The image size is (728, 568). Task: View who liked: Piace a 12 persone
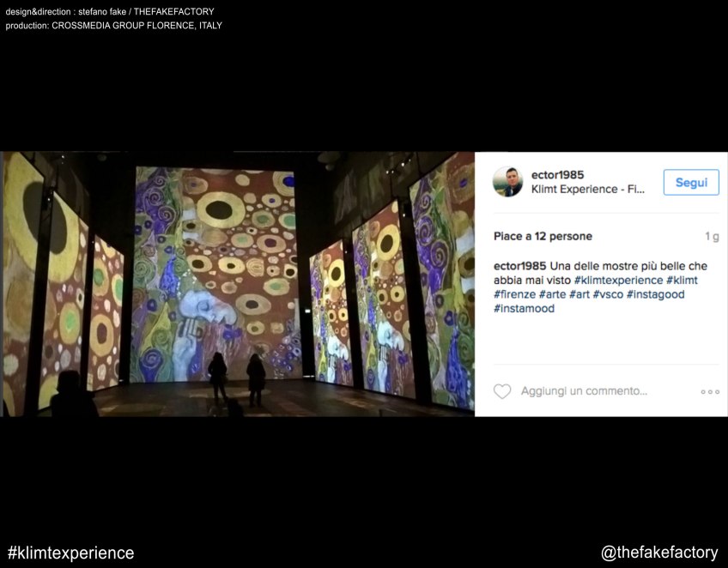[x=543, y=236]
